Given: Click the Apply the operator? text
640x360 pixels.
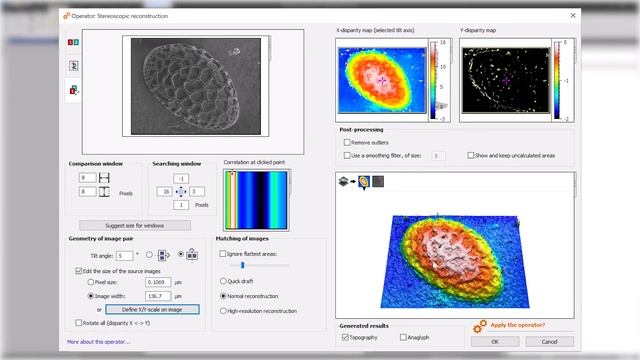Looking at the screenshot, I should point(518,325).
